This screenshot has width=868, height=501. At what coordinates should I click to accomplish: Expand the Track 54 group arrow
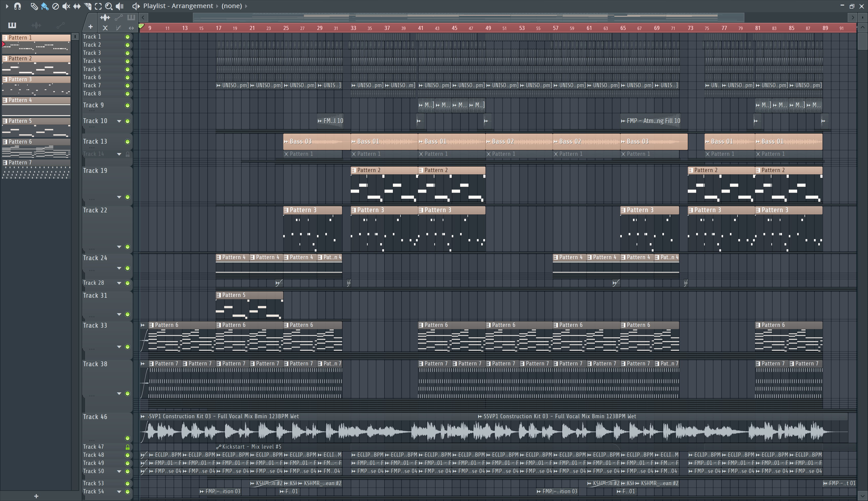coord(119,492)
